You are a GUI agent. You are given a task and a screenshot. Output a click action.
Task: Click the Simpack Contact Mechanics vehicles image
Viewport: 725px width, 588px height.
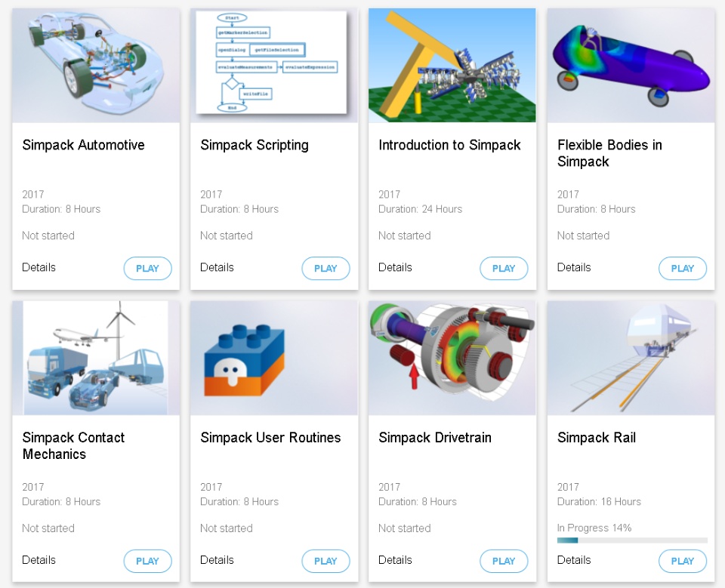click(96, 358)
